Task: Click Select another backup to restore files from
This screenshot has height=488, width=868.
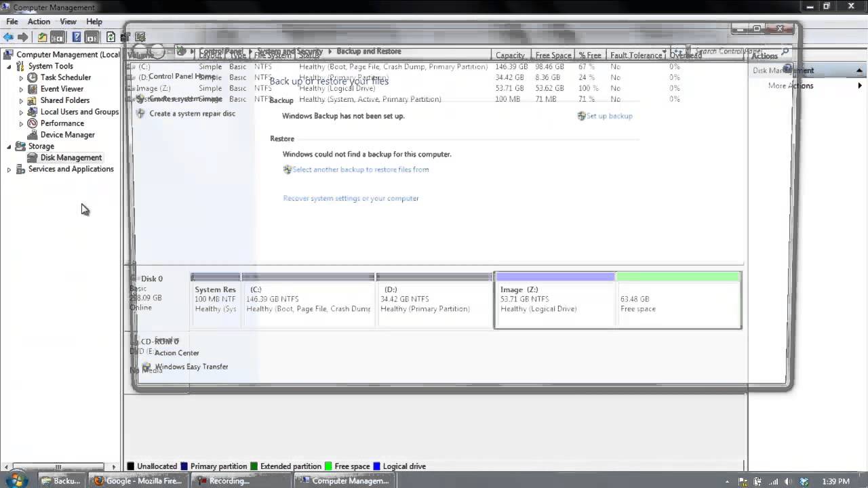Action: point(361,169)
